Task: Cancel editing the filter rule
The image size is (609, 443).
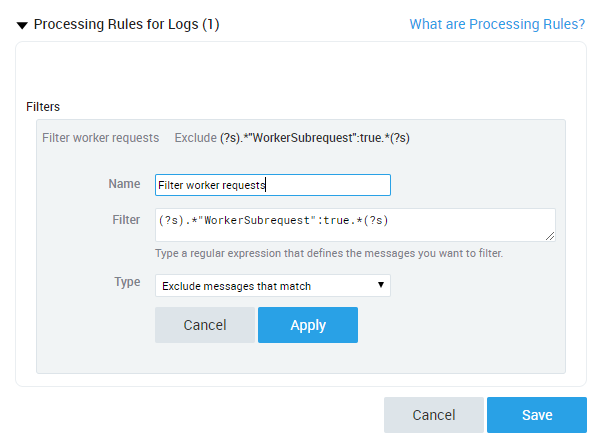Action: tap(205, 325)
